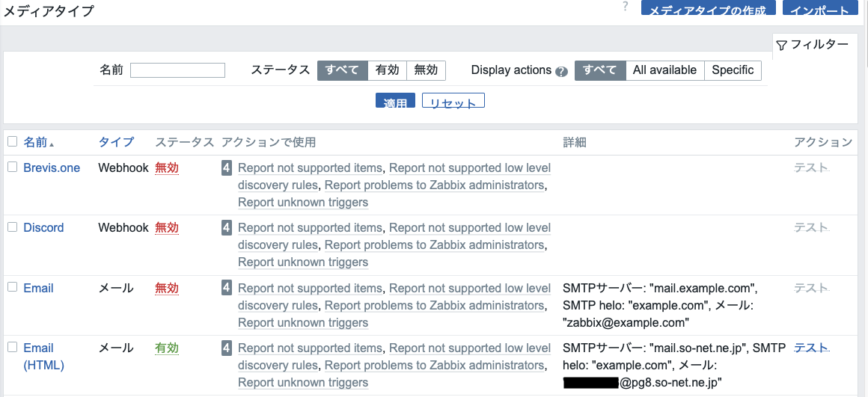868x397 pixels.
Task: Click the mail.so-net.ne.jp SMTP details text
Action: click(673, 365)
